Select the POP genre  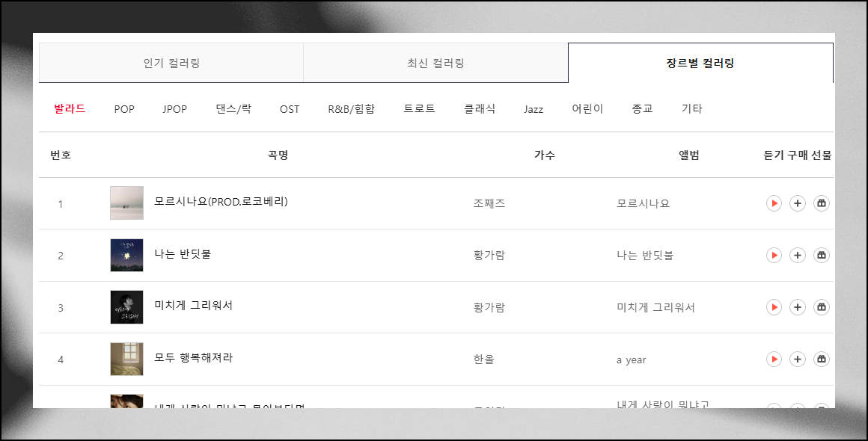pos(124,109)
